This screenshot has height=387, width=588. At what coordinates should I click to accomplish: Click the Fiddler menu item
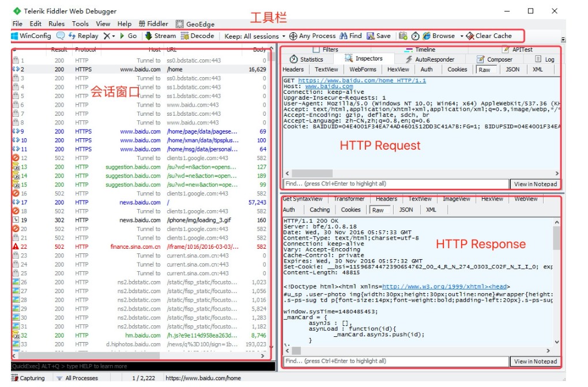pos(153,24)
